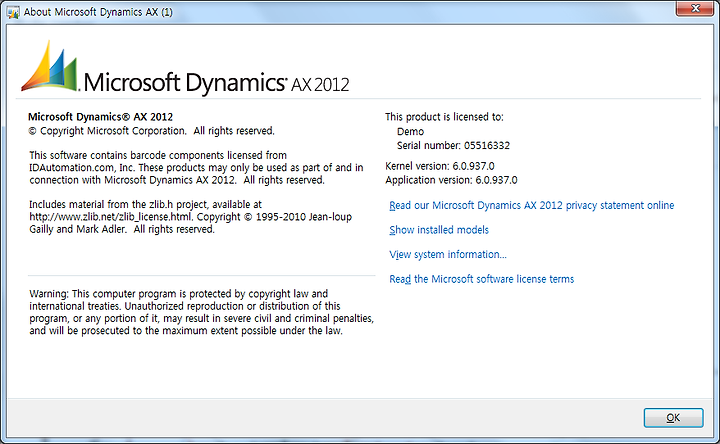Click the 'IDAutomation.com, Inc.' barcode notice line
Screen dimensions: 720x444
click(x=196, y=168)
